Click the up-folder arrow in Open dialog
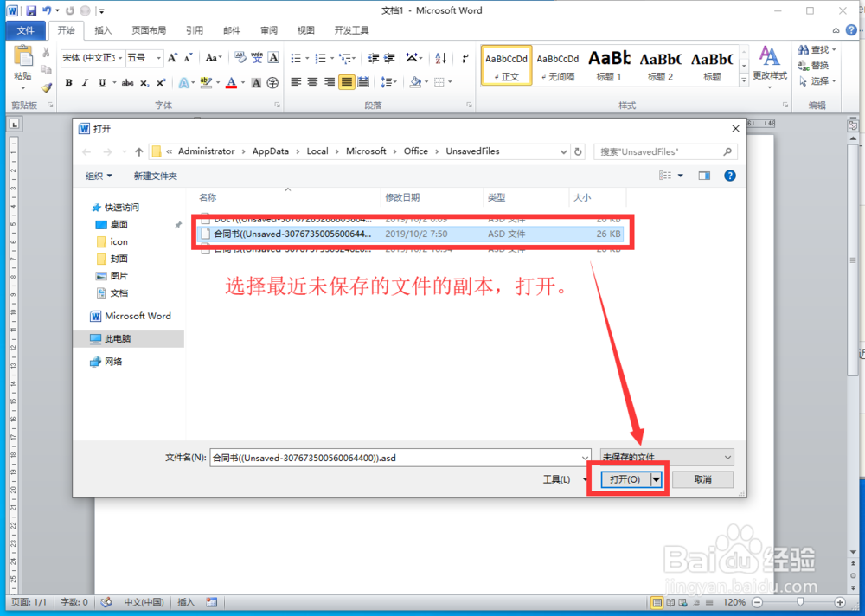The width and height of the screenshot is (865, 616). tap(138, 151)
